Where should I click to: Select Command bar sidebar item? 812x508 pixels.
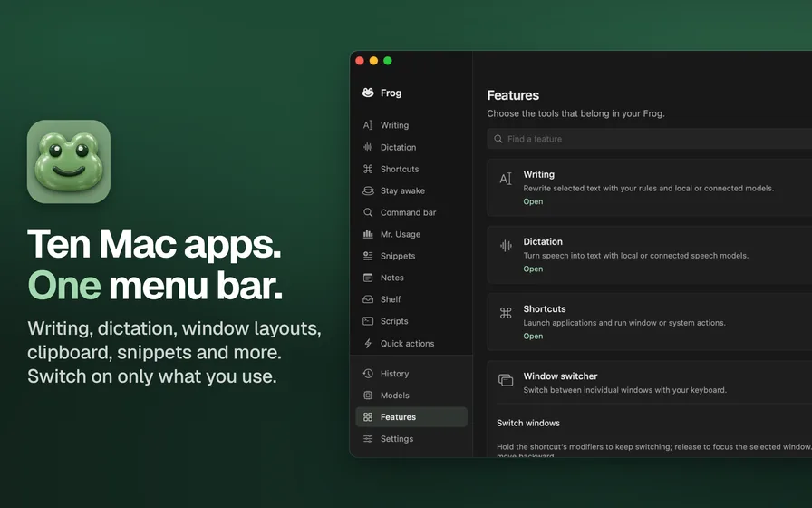[411, 212]
